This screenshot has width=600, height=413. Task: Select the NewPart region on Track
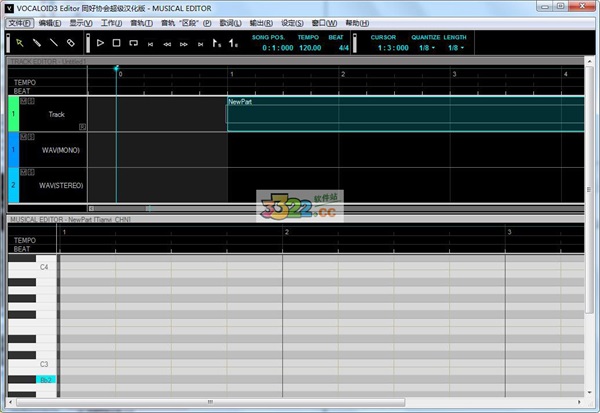406,114
